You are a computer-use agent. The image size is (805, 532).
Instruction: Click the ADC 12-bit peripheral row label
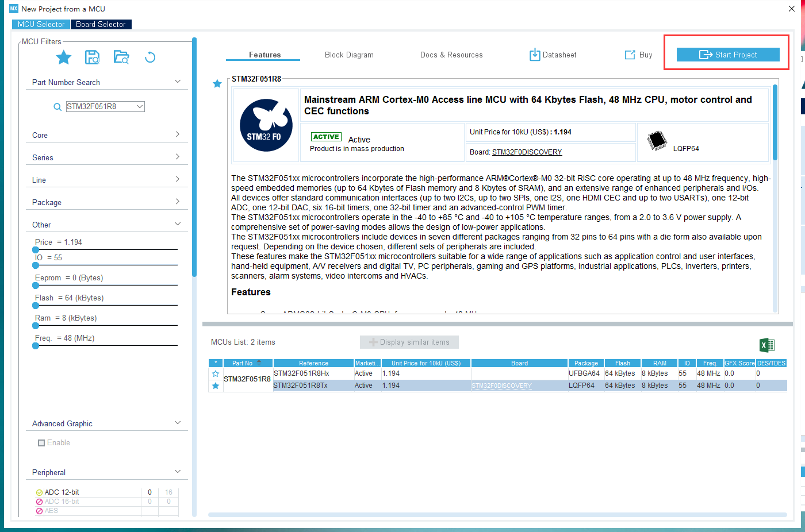pyautogui.click(x=62, y=492)
